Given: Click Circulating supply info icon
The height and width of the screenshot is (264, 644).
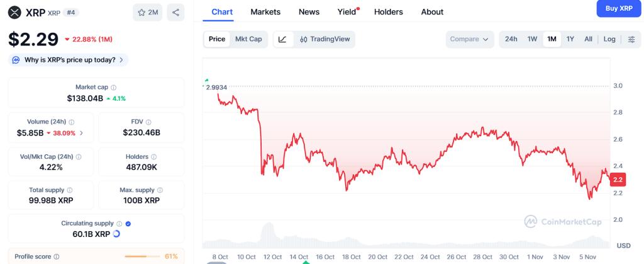Looking at the screenshot, I should (119, 224).
